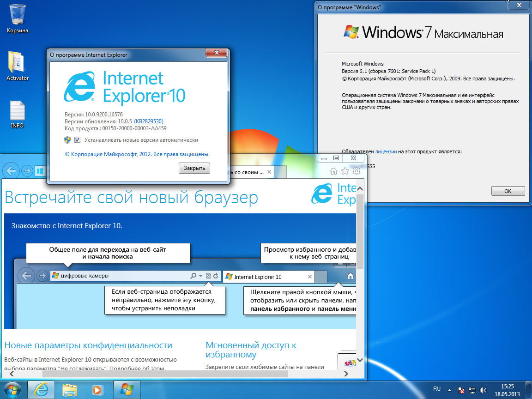Maximize the Internet Explorer window
Viewport: 532px width, 399px height.
[x=336, y=158]
